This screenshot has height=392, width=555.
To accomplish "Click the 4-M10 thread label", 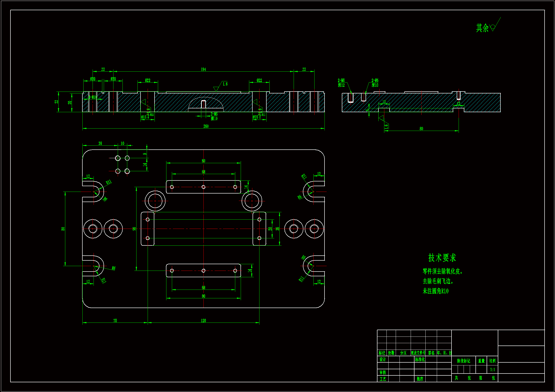I will coord(93,97).
